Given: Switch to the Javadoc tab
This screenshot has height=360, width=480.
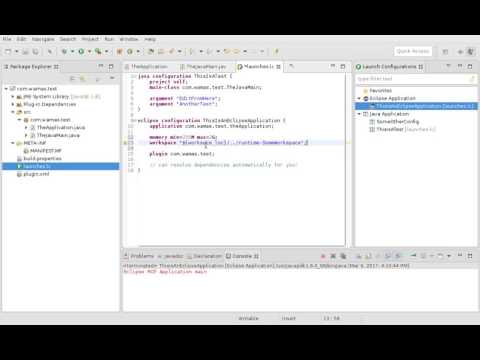Looking at the screenshot, I should (170, 256).
